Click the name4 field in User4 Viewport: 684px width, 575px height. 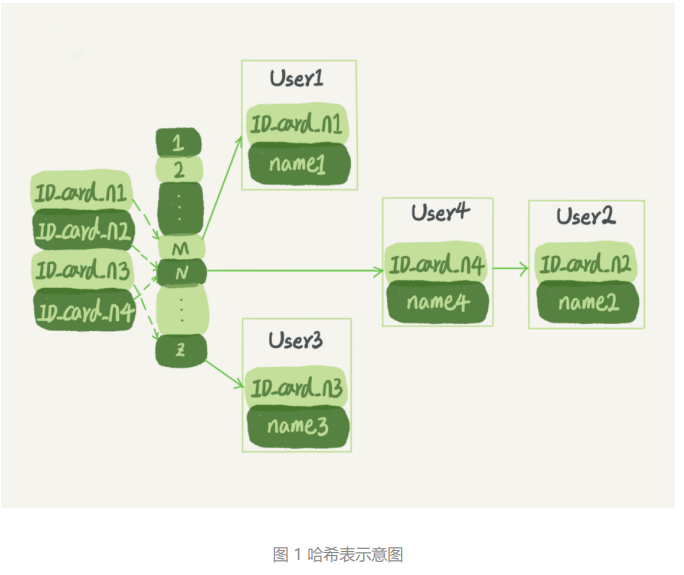tap(438, 302)
